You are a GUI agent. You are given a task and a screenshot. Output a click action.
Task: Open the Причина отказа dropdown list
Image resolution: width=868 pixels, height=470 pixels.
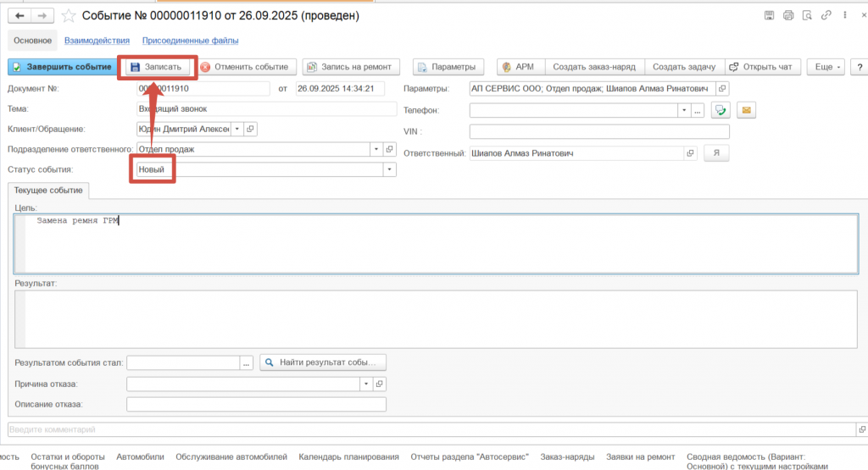click(366, 384)
